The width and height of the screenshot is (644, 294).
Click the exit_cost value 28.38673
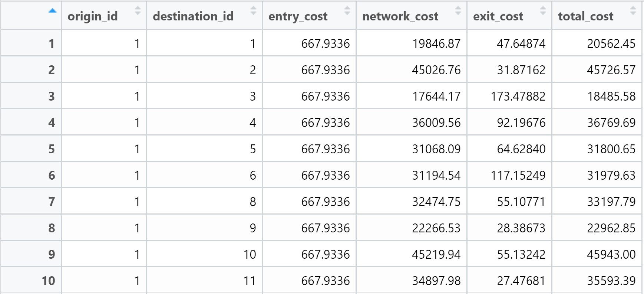pos(521,228)
